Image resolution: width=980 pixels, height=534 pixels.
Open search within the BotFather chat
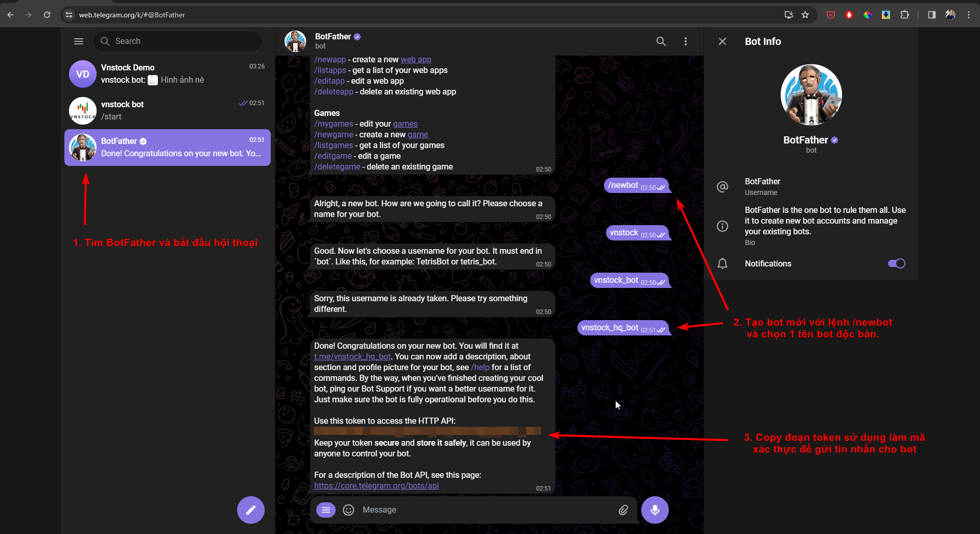661,41
